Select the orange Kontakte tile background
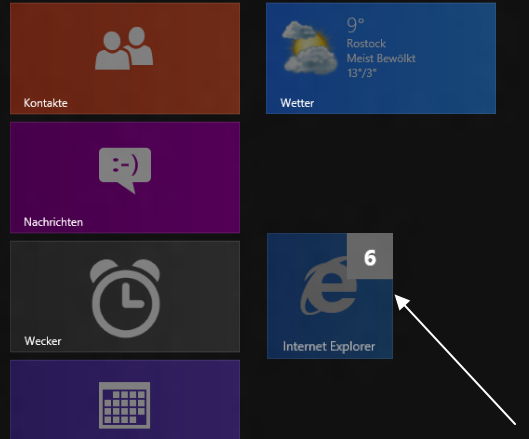The height and width of the screenshot is (439, 529). pos(125,58)
